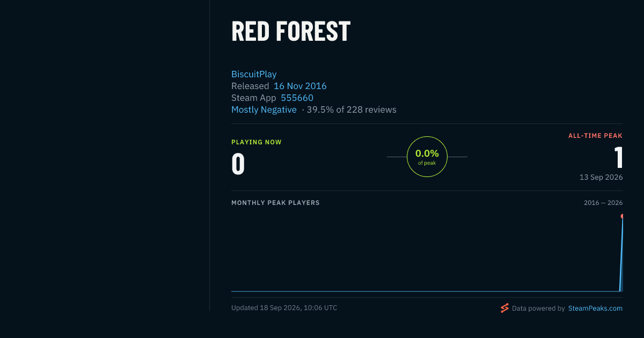Click the Playing Now count of 0

[x=238, y=164]
